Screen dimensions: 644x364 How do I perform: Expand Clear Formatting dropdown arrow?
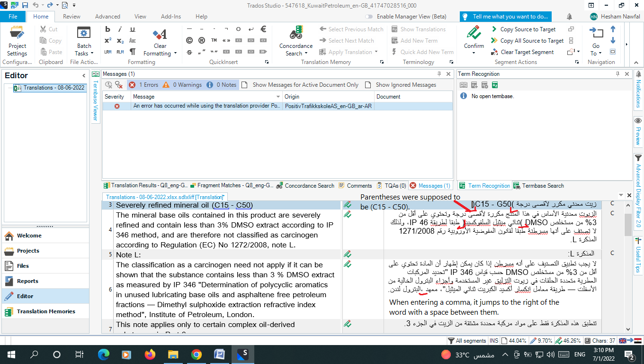(175, 53)
